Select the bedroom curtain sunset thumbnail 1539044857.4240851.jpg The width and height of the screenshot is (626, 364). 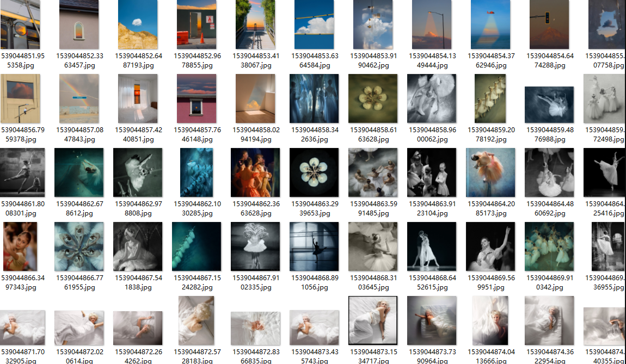click(x=138, y=98)
